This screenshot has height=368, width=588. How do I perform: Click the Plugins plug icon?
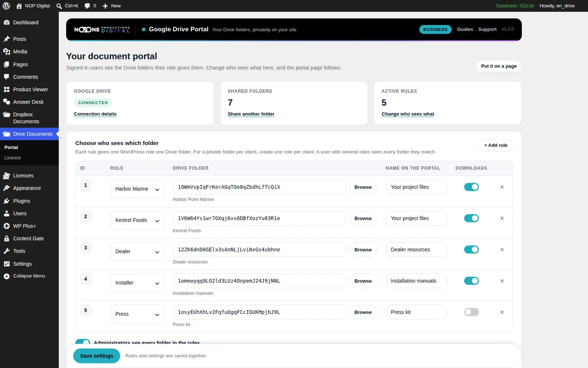[6, 201]
